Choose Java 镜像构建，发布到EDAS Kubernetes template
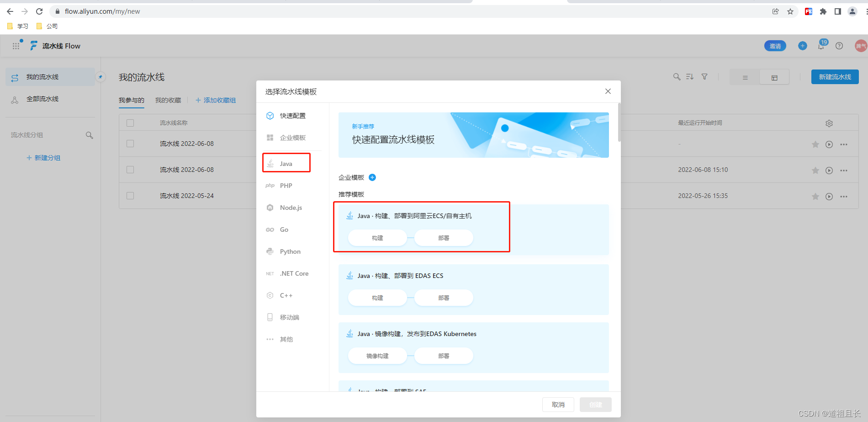Viewport: 868px width, 422px height. pyautogui.click(x=474, y=347)
